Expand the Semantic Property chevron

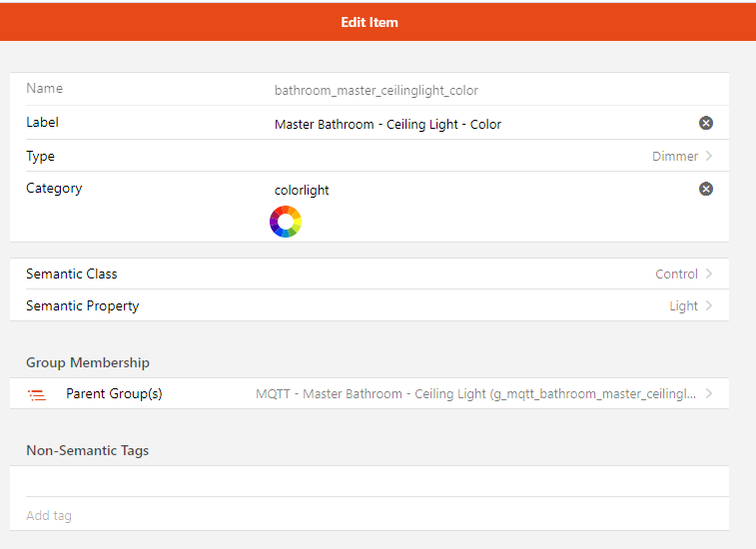click(709, 305)
